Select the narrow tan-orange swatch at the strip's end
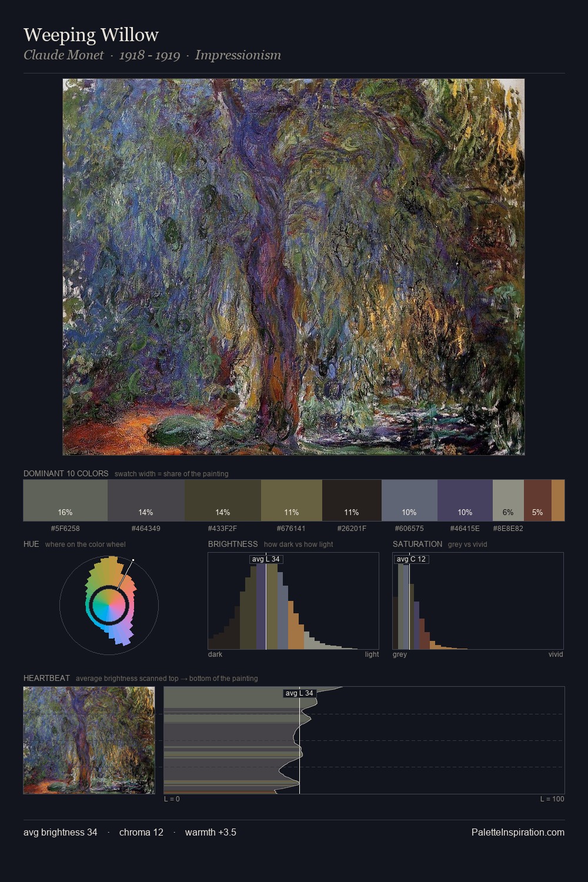 point(558,500)
